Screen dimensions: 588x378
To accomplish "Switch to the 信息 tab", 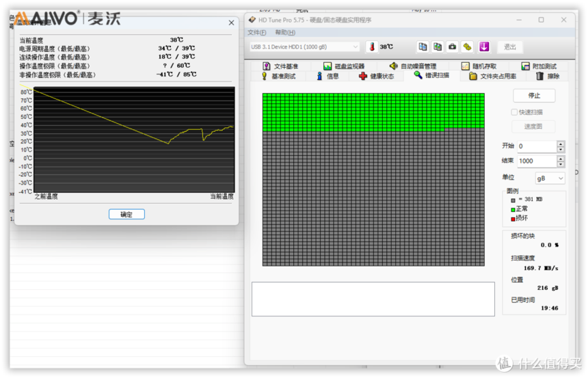I will click(328, 76).
